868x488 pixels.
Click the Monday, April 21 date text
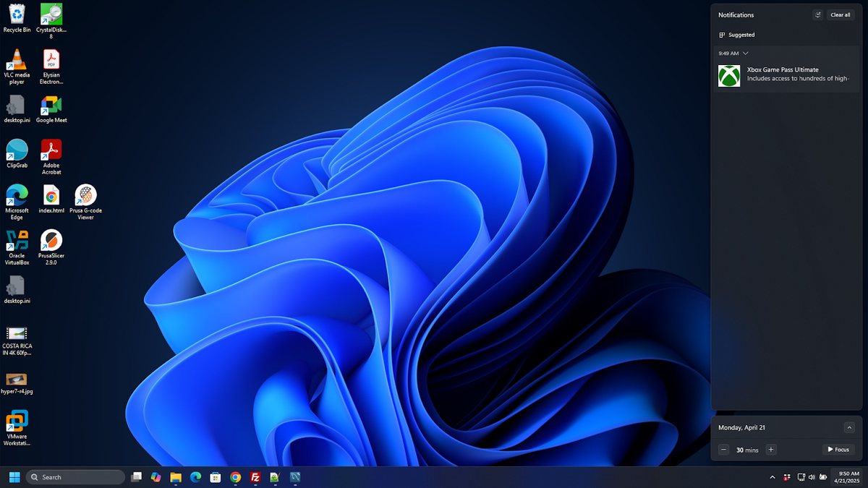click(x=741, y=427)
